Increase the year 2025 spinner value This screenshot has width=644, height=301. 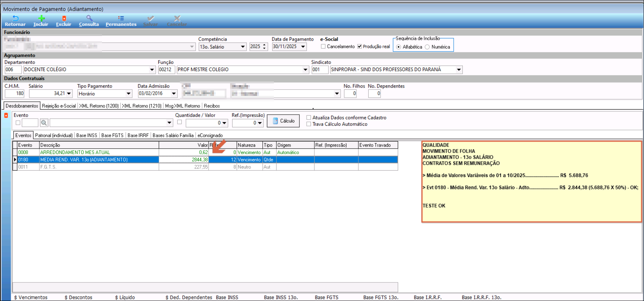(x=265, y=45)
